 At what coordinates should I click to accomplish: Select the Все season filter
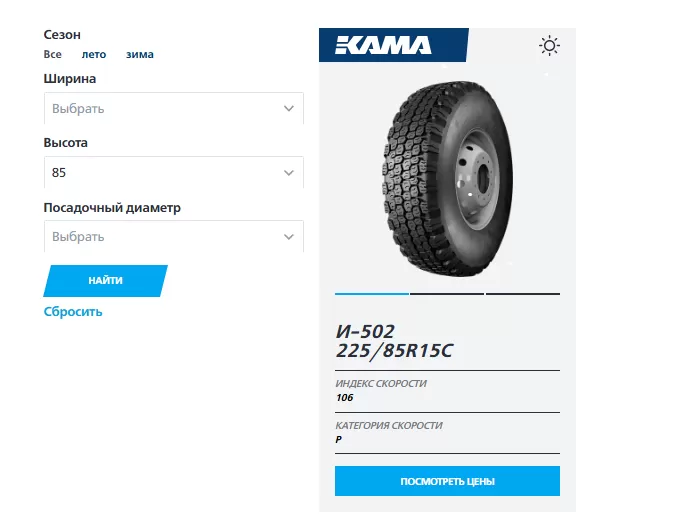pos(53,54)
